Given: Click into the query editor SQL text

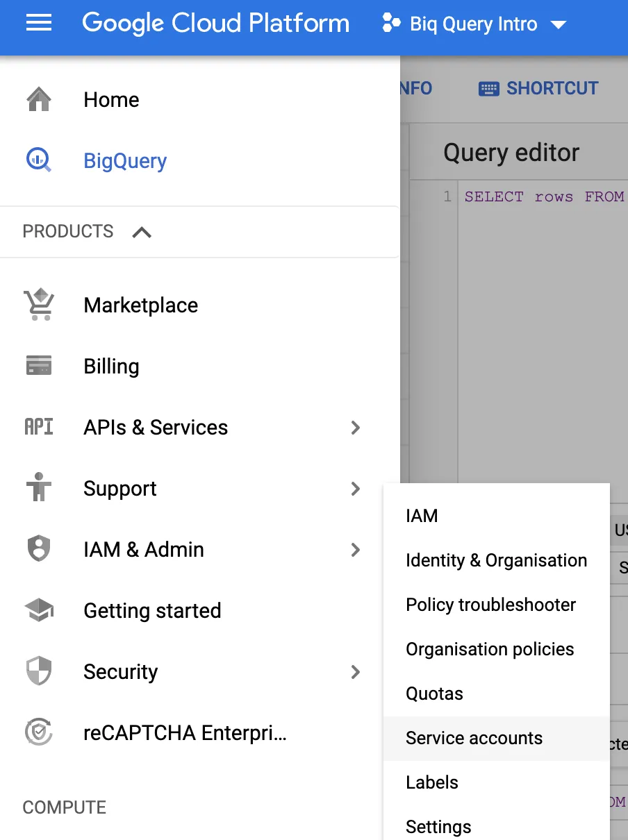Looking at the screenshot, I should (545, 196).
